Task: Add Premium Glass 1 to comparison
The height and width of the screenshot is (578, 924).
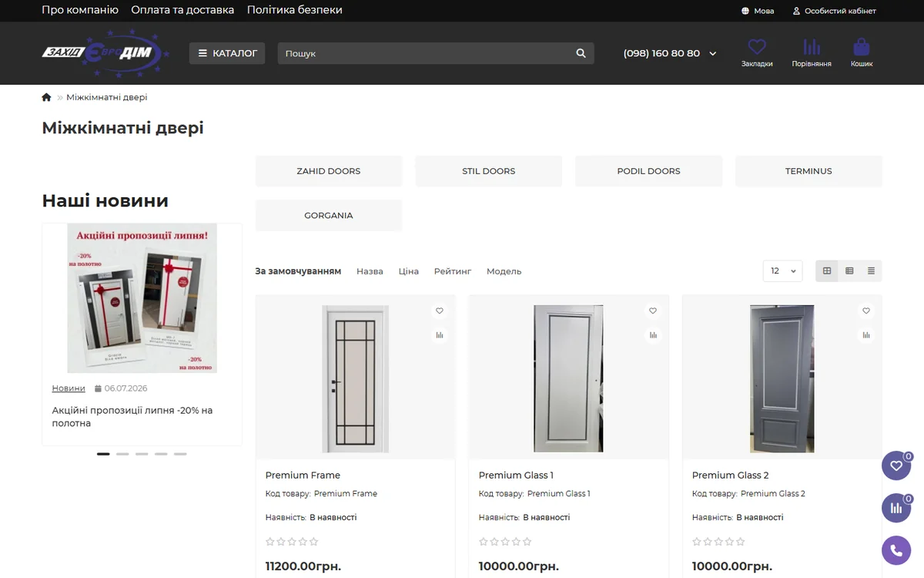Action: click(x=653, y=335)
